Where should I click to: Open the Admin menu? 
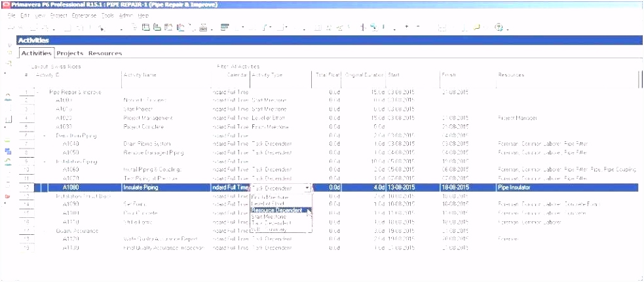[126, 16]
